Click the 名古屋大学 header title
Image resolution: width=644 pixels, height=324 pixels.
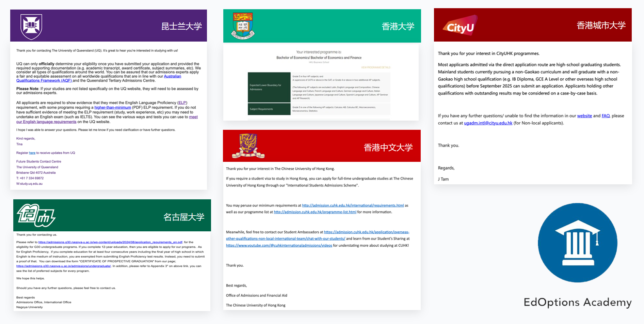184,217
